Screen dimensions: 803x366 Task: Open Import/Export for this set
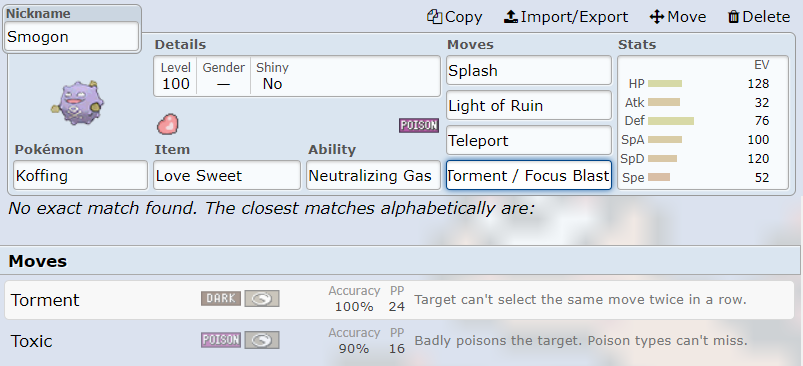coord(566,17)
